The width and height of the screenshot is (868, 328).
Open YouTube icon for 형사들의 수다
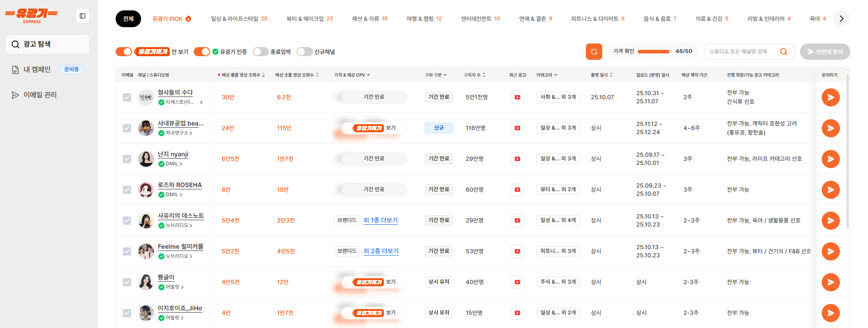[x=517, y=97]
